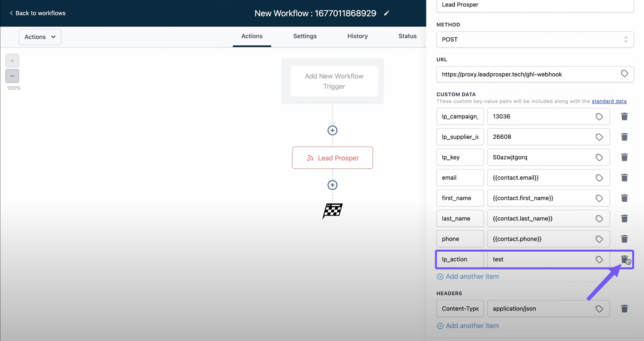This screenshot has height=341, width=644.
Task: Select the Lead Prosper webhook node
Action: coord(332,158)
